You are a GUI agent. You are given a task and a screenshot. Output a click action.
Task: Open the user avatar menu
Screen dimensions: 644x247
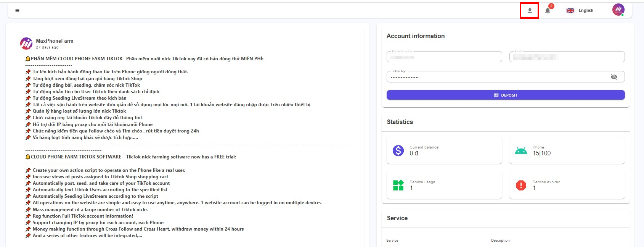click(618, 10)
